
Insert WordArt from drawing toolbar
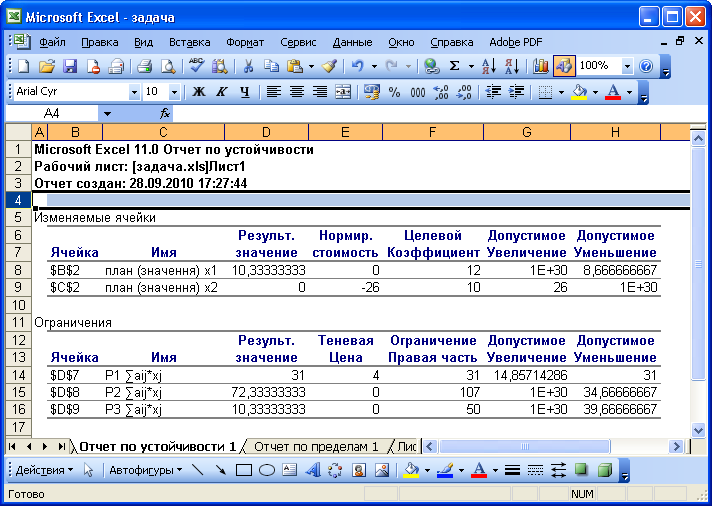313,470
